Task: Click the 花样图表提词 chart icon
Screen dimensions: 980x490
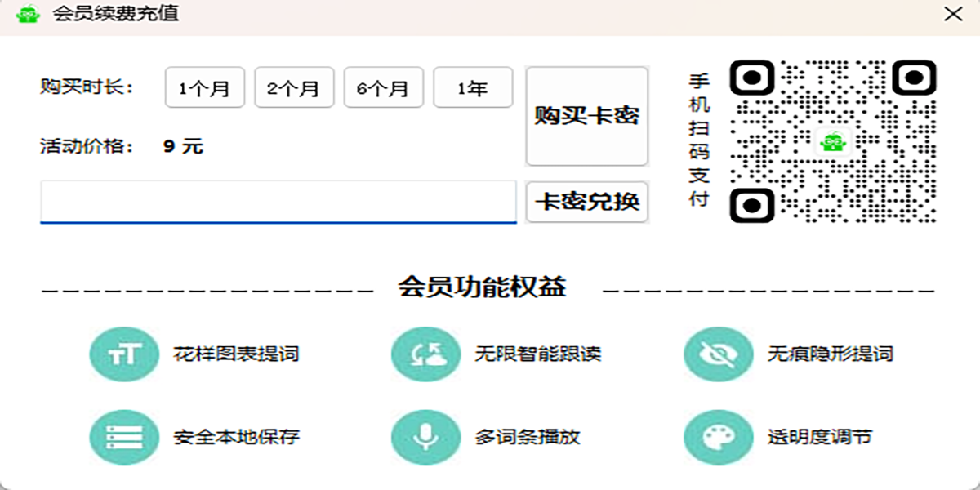Action: [x=123, y=354]
